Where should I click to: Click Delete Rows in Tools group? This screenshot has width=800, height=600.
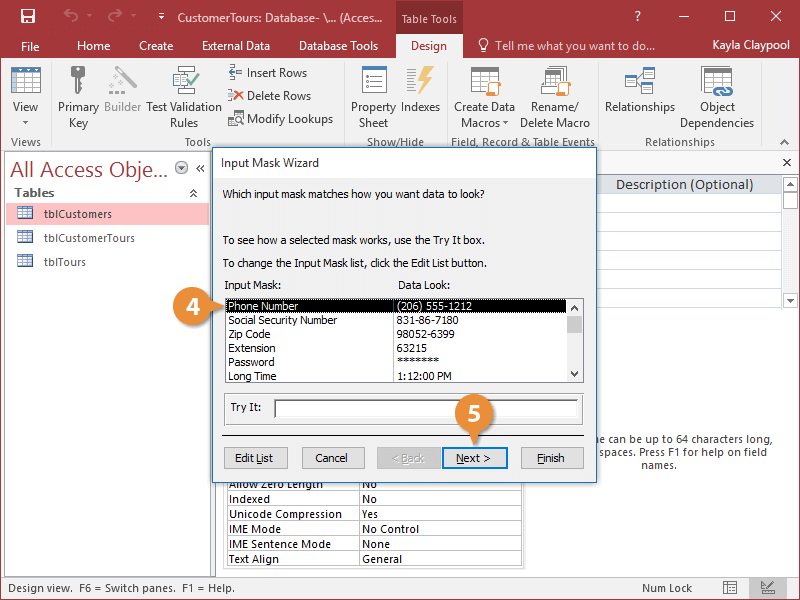coord(269,95)
